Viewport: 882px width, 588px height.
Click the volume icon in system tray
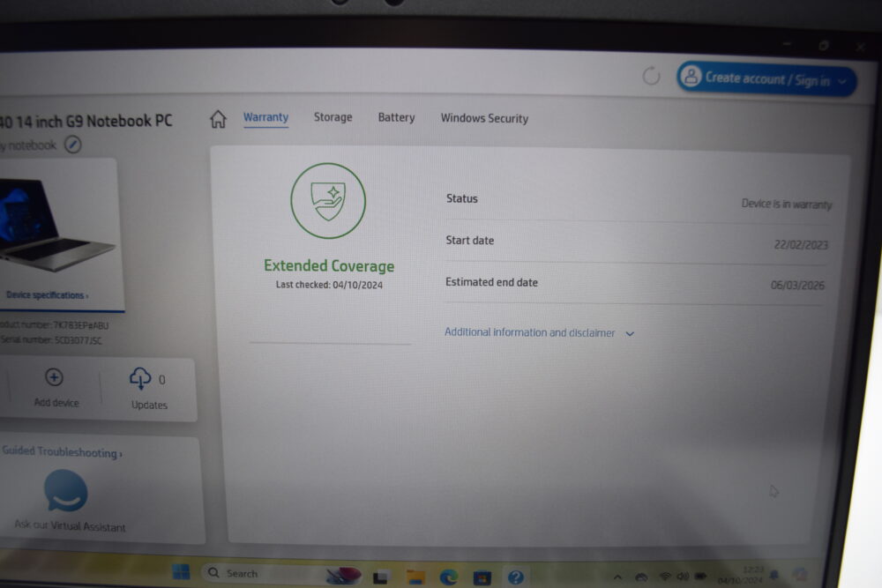pos(683,577)
